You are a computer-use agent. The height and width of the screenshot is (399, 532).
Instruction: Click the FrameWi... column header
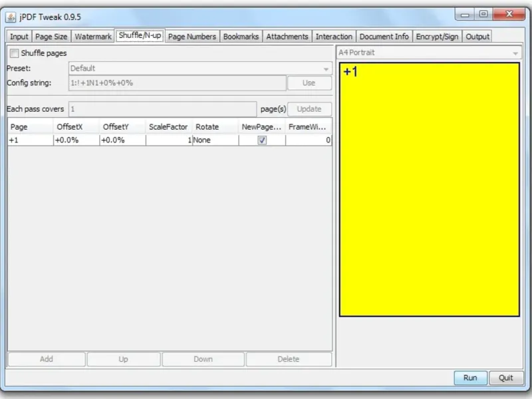tap(309, 127)
